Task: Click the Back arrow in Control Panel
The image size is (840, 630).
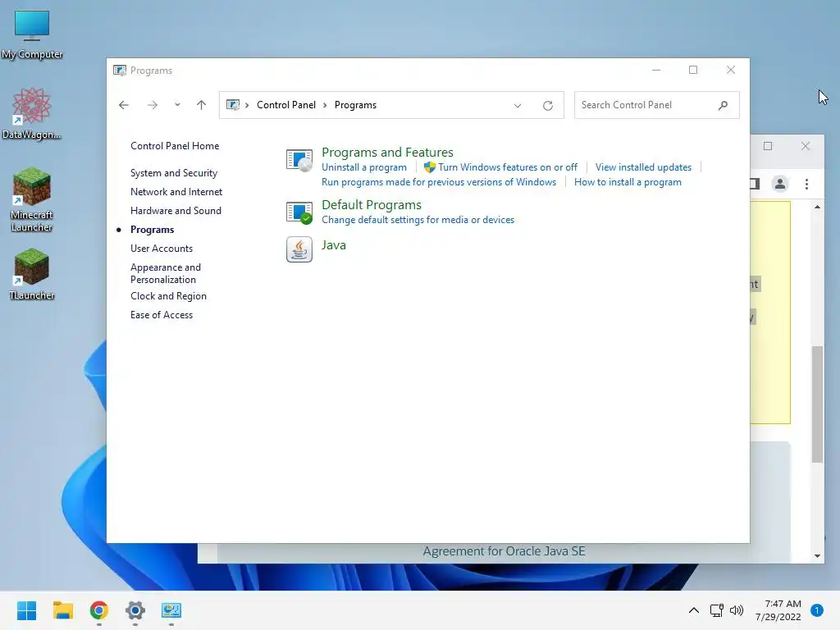Action: click(124, 105)
